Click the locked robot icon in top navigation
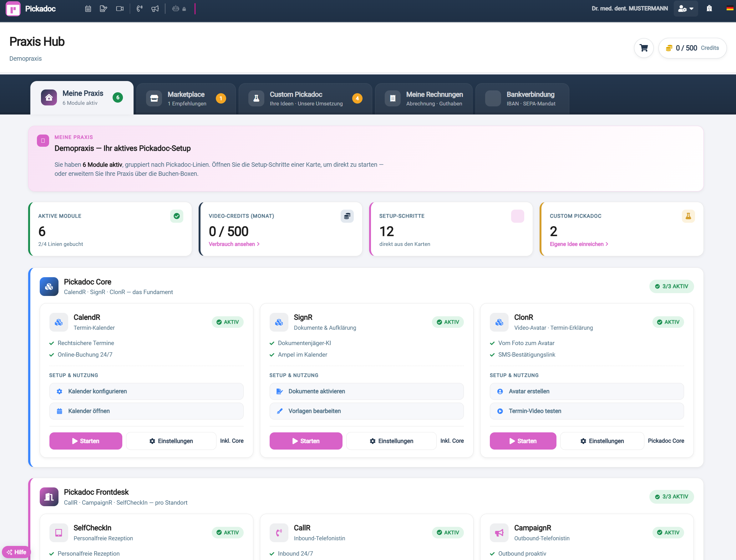 (x=179, y=9)
